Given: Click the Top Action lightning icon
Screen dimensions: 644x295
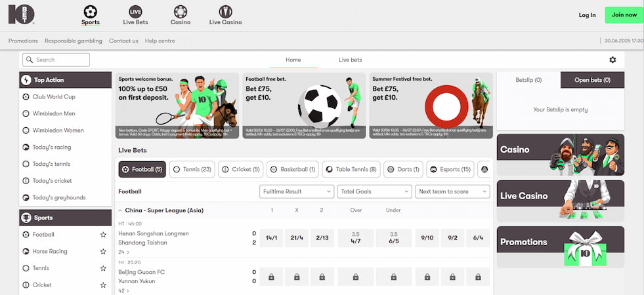Looking at the screenshot, I should tap(26, 80).
